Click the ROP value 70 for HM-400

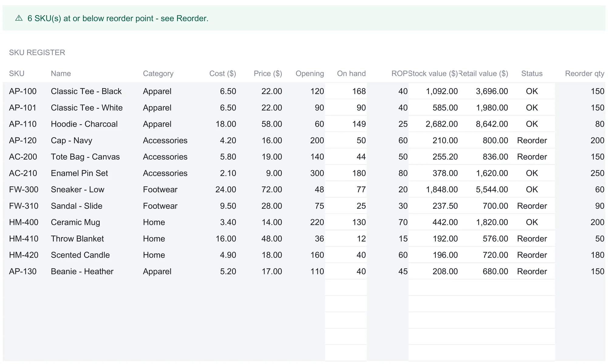coord(403,222)
